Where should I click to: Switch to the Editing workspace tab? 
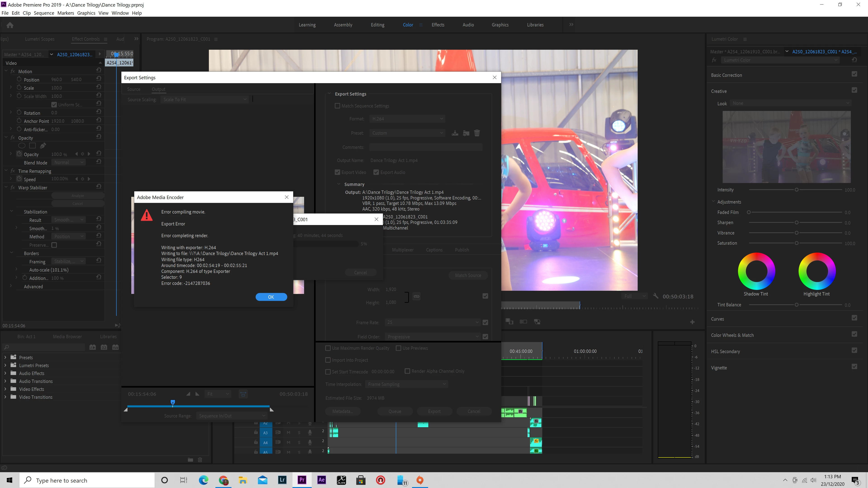click(377, 25)
